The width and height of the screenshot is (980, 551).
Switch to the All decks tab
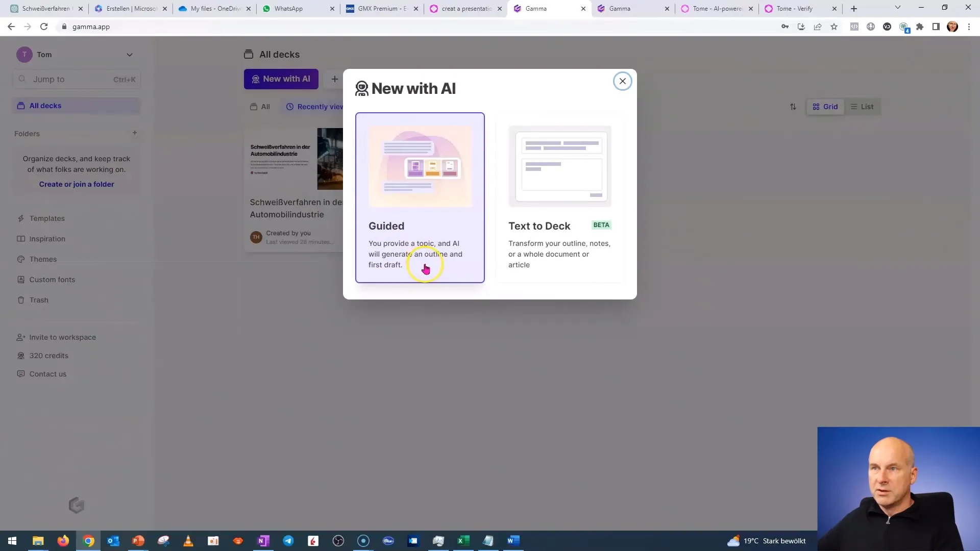pyautogui.click(x=46, y=105)
